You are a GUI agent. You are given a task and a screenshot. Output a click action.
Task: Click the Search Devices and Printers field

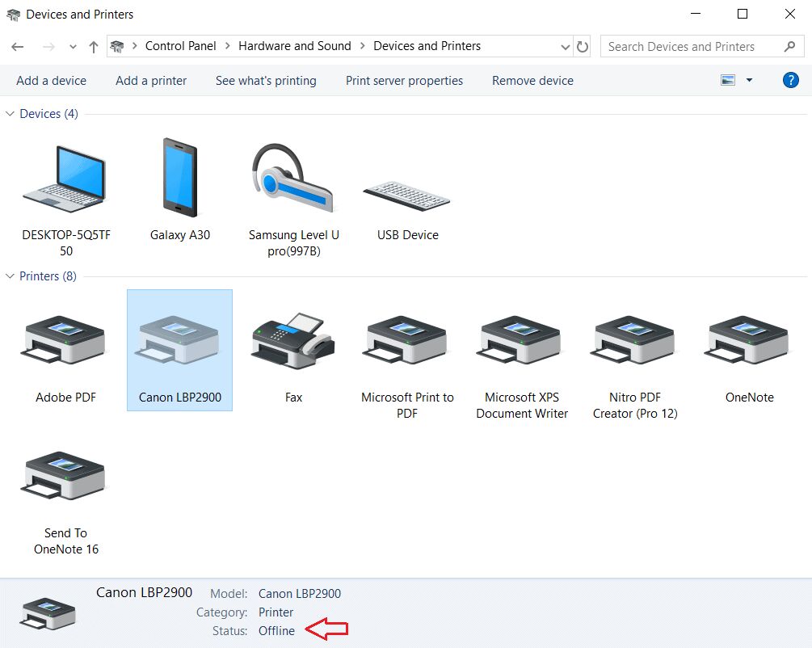point(691,47)
